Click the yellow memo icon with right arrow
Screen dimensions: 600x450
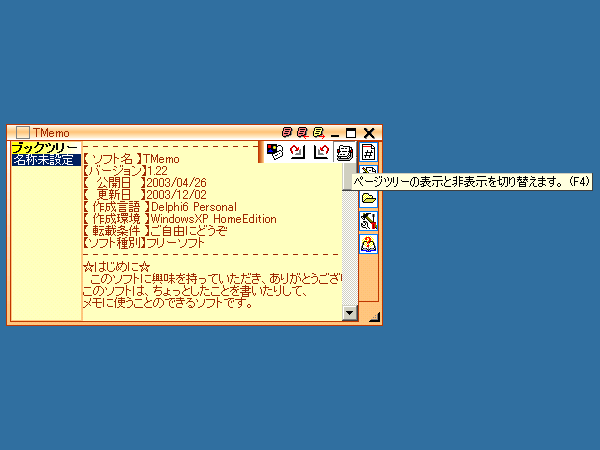click(x=318, y=132)
